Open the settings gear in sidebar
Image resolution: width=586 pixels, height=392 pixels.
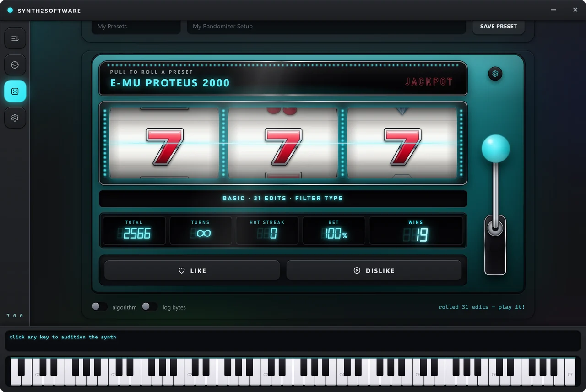(15, 118)
